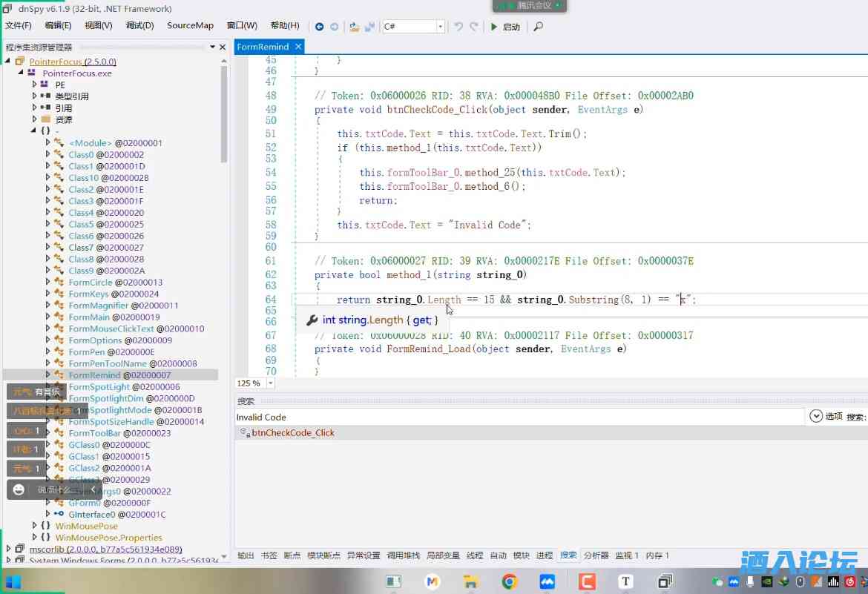The width and height of the screenshot is (868, 594).
Task: Switch to the analyzer tab (分析器)
Action: click(x=596, y=555)
